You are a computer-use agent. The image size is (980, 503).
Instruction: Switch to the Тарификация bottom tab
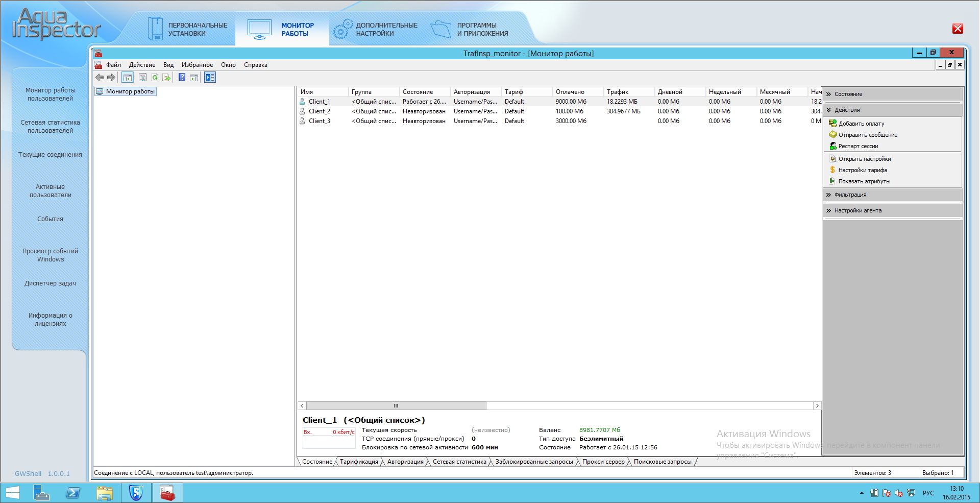(x=359, y=462)
